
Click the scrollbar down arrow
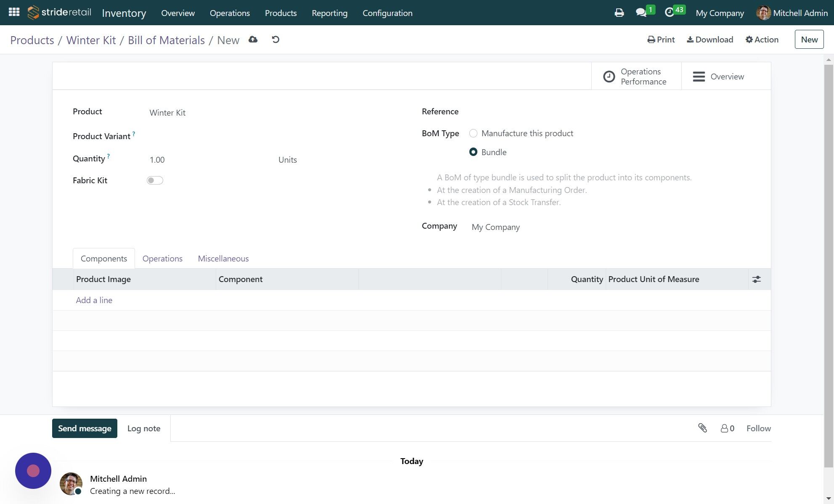(x=829, y=499)
